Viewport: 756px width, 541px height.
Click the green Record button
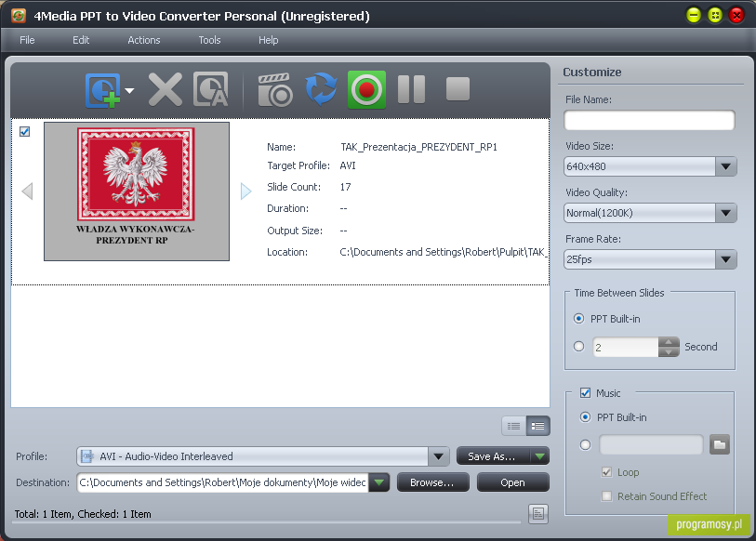[x=366, y=89]
